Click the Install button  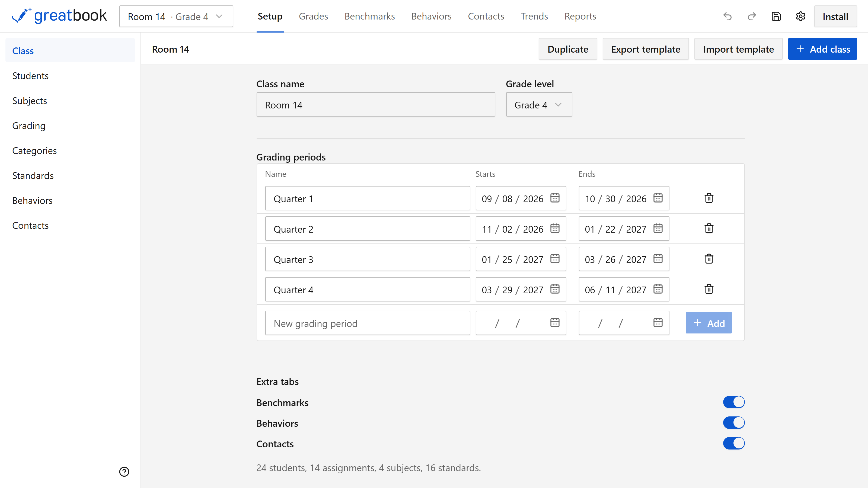pos(835,17)
